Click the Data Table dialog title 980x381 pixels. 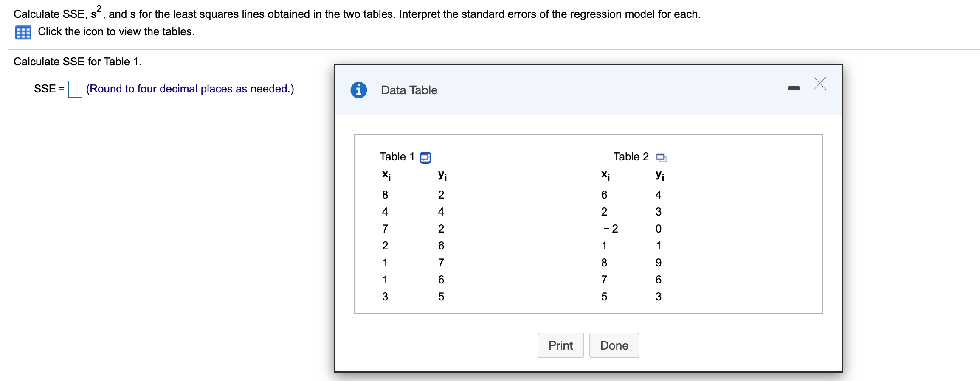tap(409, 90)
